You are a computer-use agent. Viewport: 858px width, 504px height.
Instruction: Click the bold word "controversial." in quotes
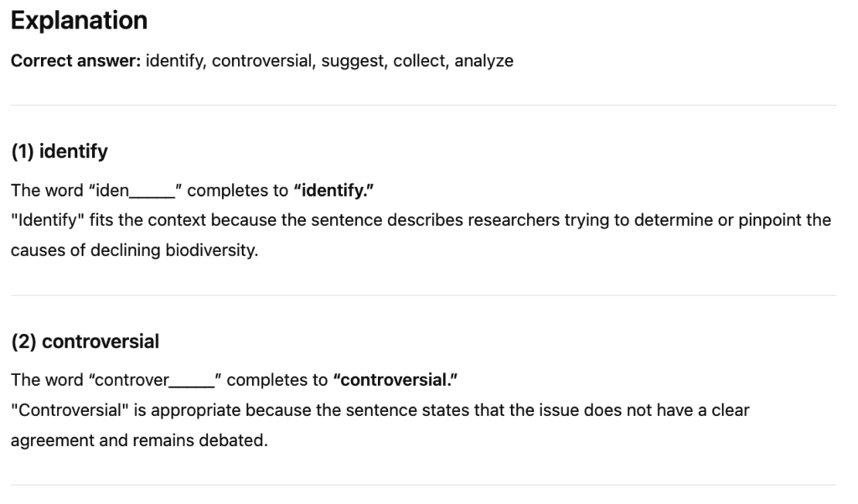(x=395, y=380)
